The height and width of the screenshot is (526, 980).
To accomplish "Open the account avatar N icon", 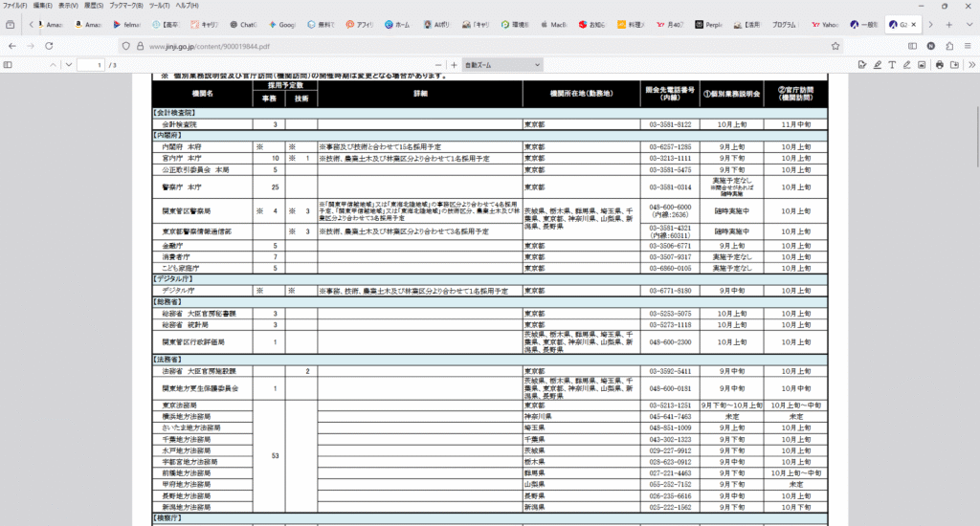I will [931, 46].
